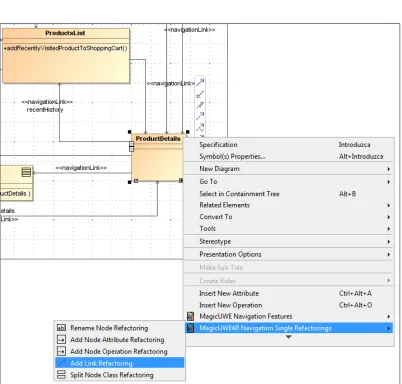The image size is (402, 384).
Task: Click the MagicUWE4R Navigation Single Refactorings icon
Action: click(190, 328)
